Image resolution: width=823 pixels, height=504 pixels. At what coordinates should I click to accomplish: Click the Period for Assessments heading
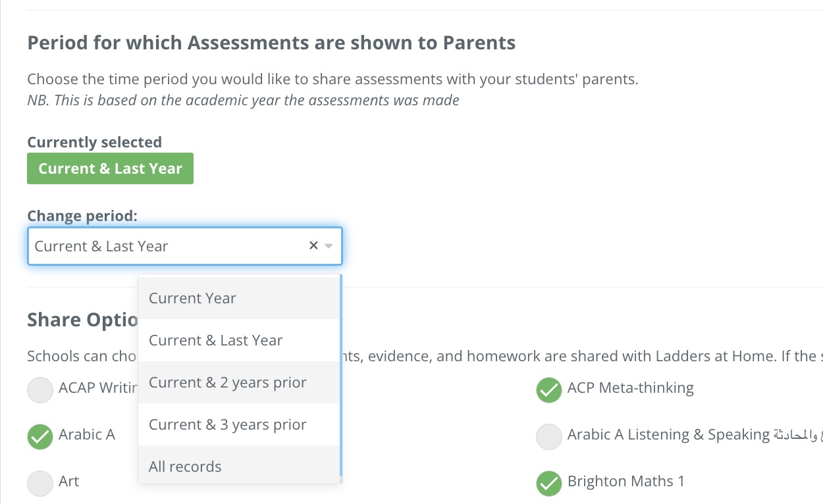(271, 43)
